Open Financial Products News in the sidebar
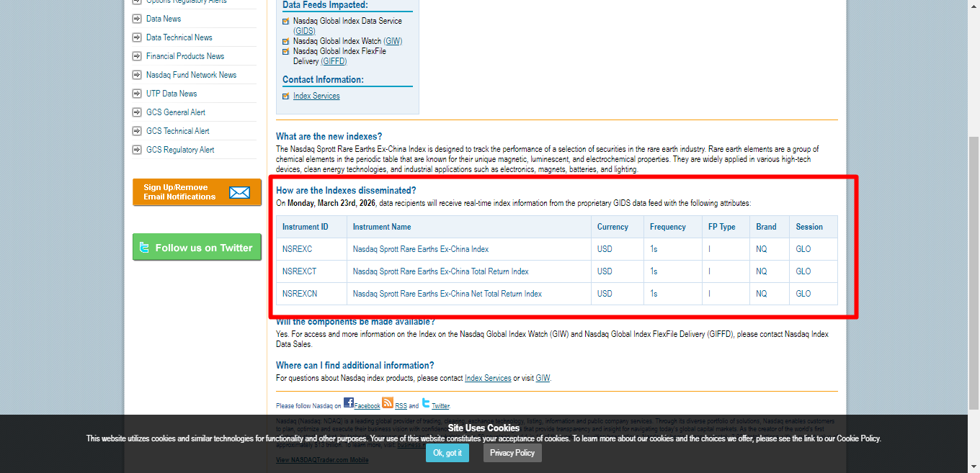The image size is (980, 473). (185, 56)
